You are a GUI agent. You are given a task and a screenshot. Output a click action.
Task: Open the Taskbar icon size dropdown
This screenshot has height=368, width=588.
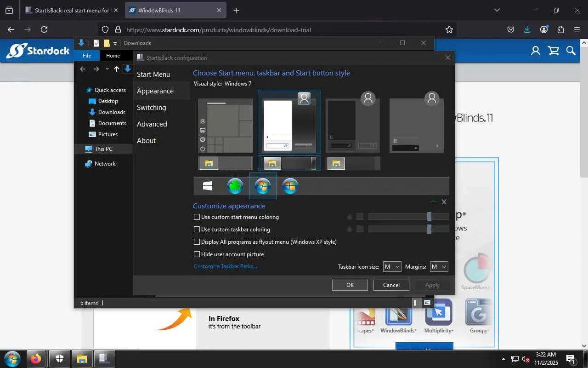392,267
